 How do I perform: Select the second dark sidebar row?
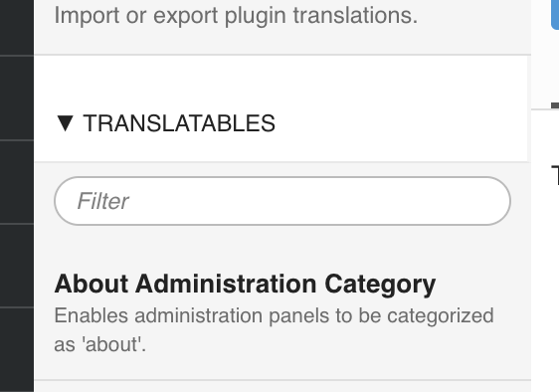point(17,98)
